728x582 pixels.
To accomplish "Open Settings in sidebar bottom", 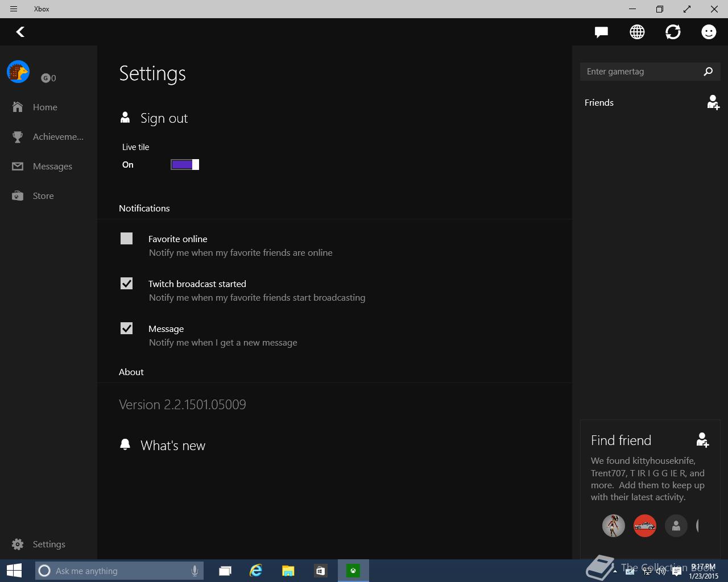I will pos(48,544).
